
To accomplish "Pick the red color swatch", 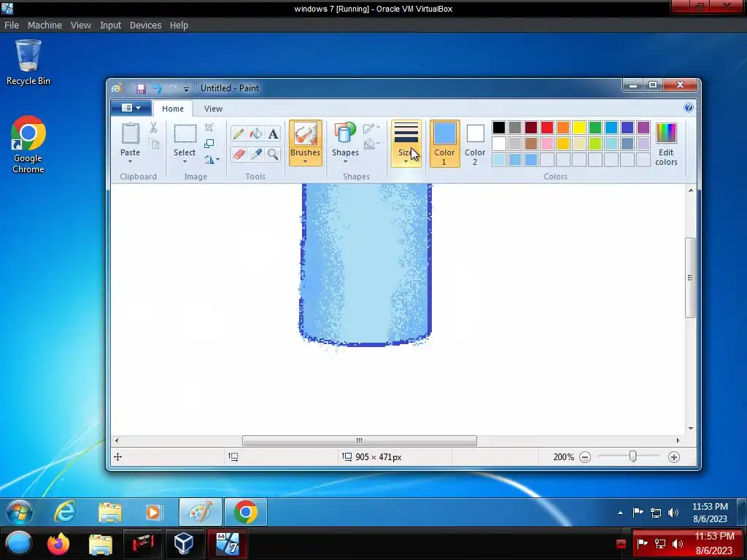I will (547, 128).
